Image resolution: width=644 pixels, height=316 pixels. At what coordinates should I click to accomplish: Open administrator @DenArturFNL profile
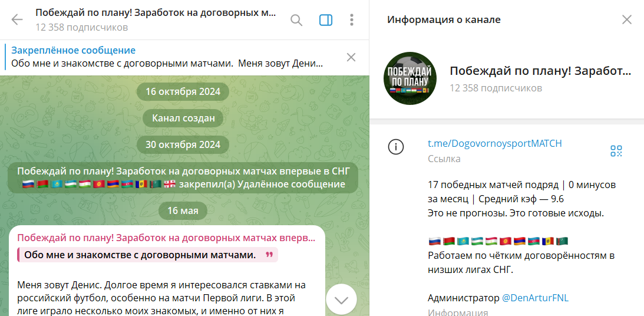click(535, 298)
